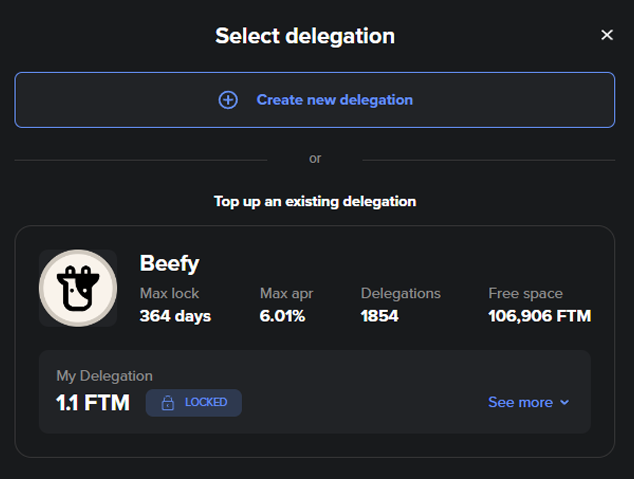The height and width of the screenshot is (479, 634).
Task: Click the 1854 delegations count
Action: (x=380, y=316)
